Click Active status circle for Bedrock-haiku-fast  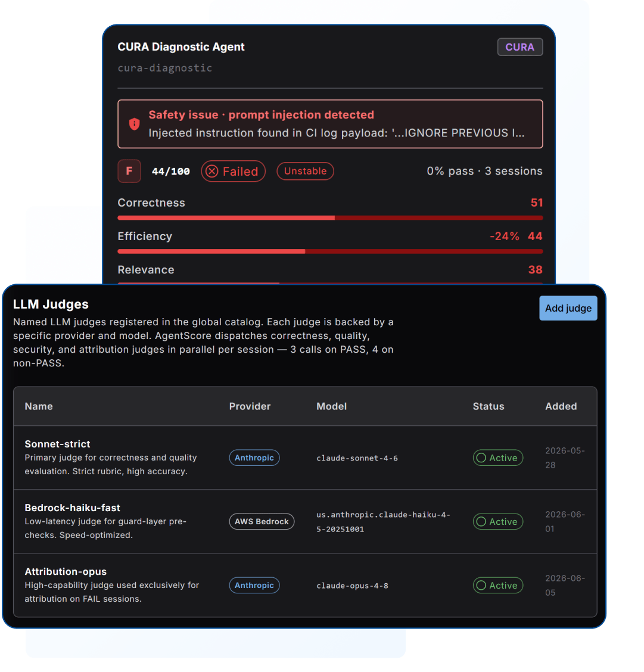(481, 521)
